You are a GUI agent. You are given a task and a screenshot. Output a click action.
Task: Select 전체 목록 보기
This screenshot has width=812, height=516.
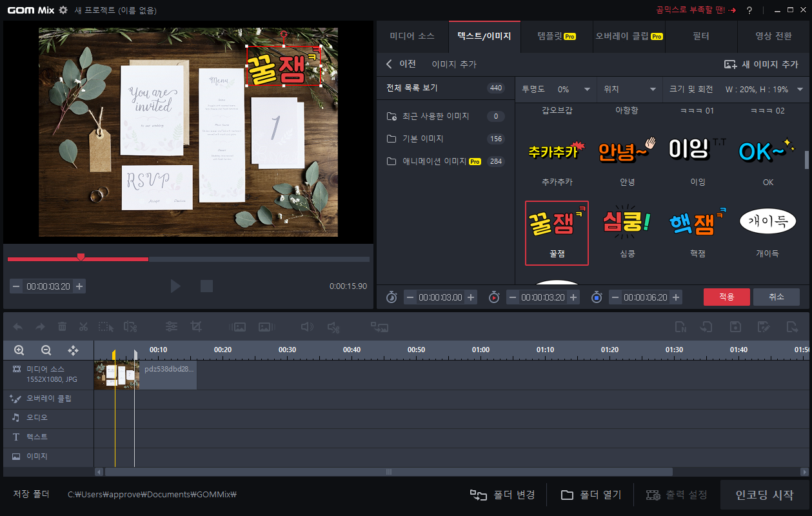point(446,88)
